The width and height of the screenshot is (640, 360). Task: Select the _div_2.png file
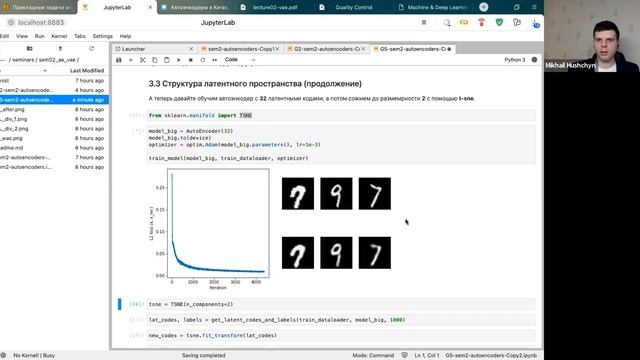pyautogui.click(x=54, y=129)
